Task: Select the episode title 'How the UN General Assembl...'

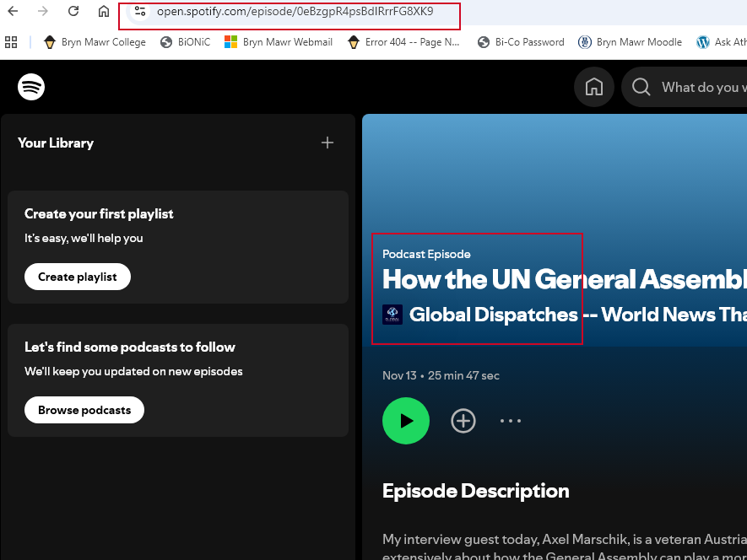Action: tap(565, 279)
